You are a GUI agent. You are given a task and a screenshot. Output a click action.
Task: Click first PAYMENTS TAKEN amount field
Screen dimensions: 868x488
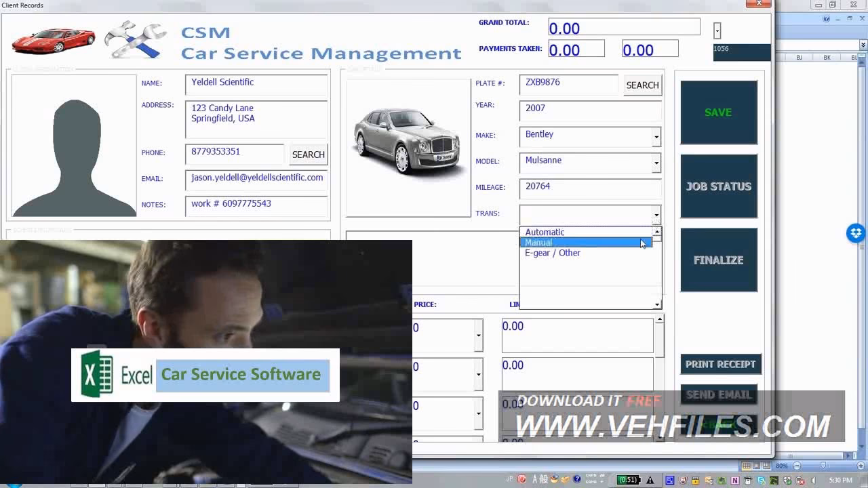pyautogui.click(x=576, y=49)
